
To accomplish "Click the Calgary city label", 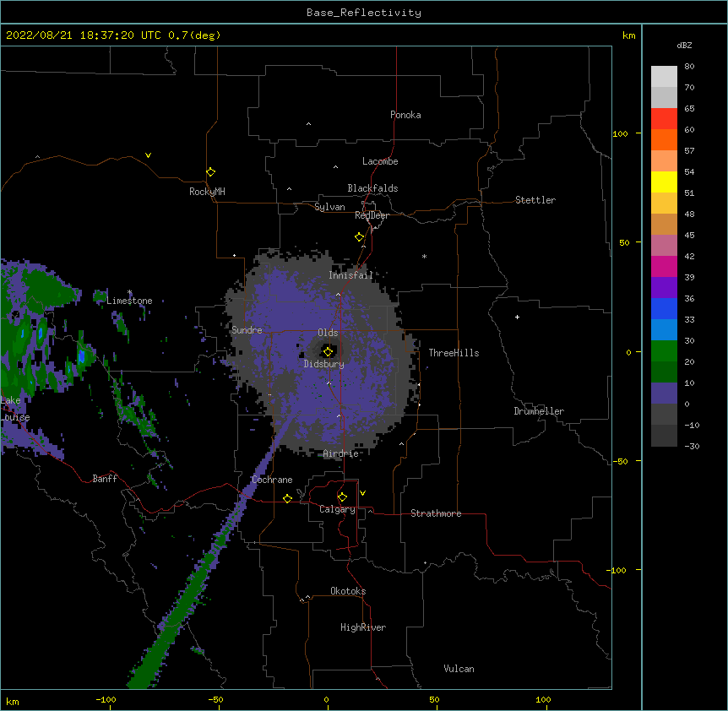I will tap(337, 509).
